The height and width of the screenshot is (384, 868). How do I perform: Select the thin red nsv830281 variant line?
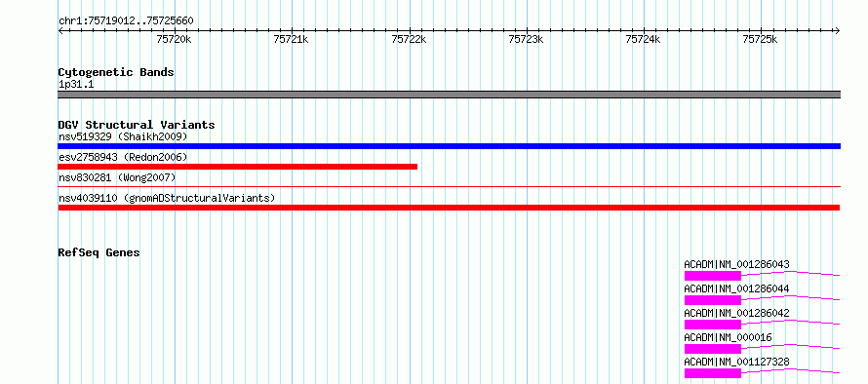[450, 187]
